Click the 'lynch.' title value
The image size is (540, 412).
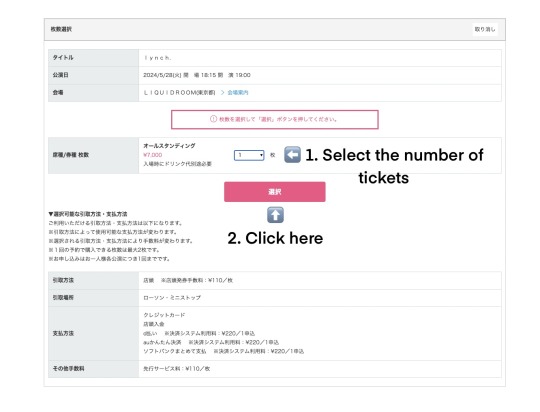coord(157,58)
